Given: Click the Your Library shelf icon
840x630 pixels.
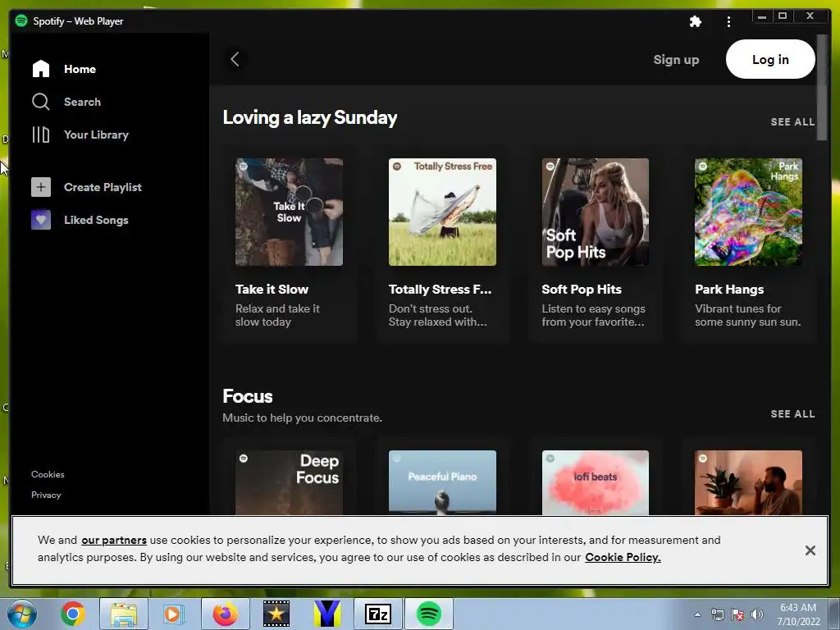Looking at the screenshot, I should click(41, 135).
